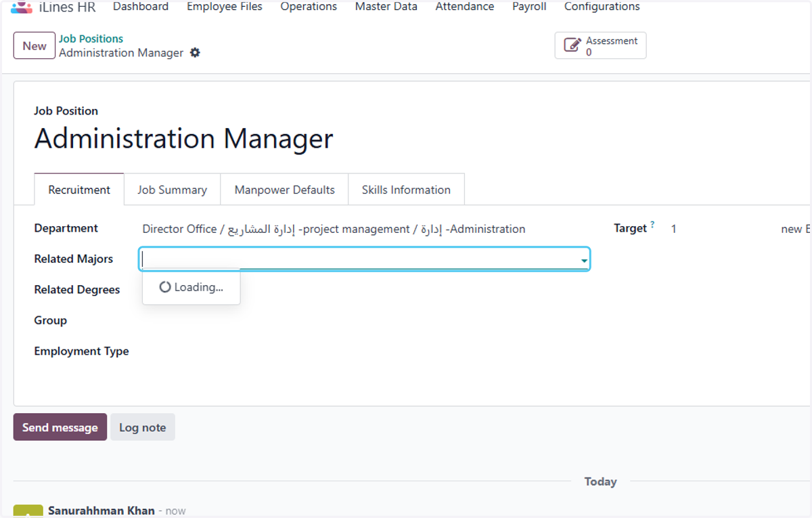Click the Employment Type label
This screenshot has width=812, height=518.
(82, 351)
